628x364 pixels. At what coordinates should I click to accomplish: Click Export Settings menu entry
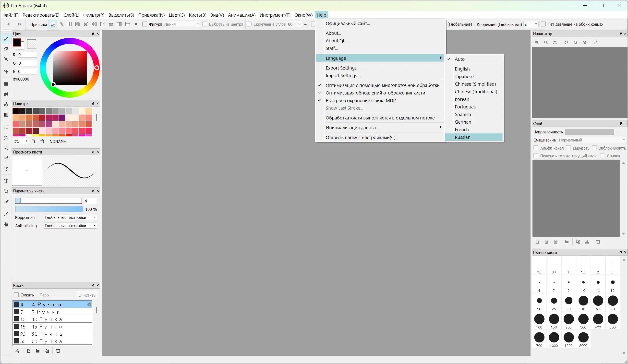[x=342, y=68]
